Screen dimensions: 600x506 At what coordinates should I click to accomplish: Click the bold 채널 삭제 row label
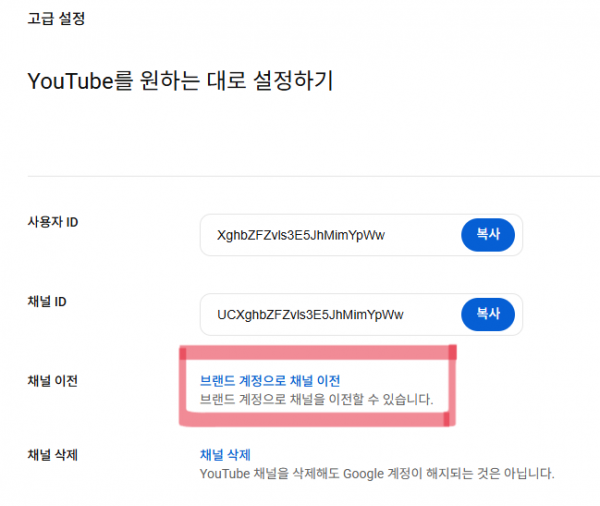click(x=53, y=455)
